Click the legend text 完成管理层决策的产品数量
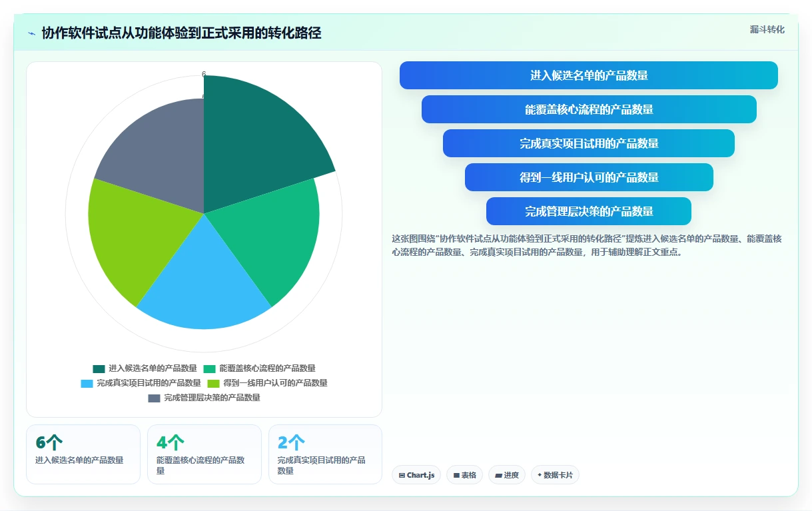812x511 pixels. coord(212,398)
